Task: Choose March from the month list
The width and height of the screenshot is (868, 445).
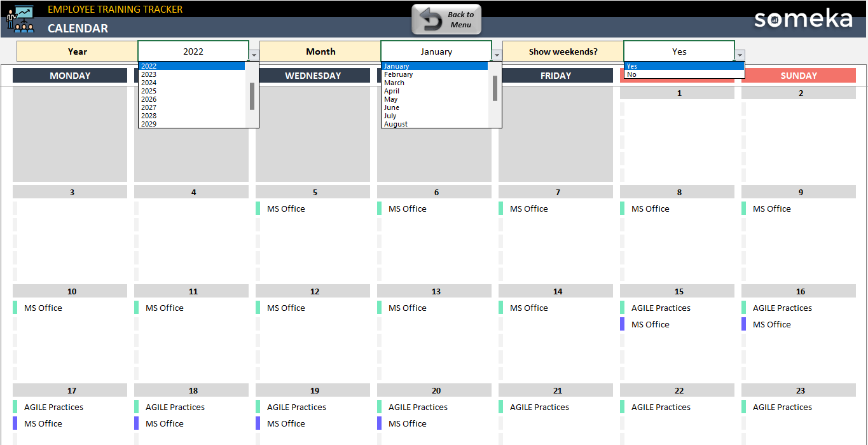Action: (394, 82)
